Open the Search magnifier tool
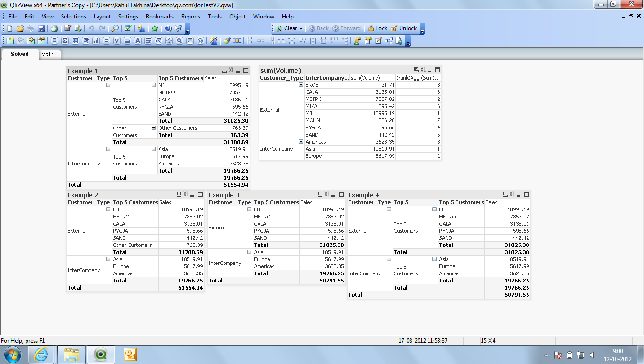The height and width of the screenshot is (364, 644). (x=115, y=28)
